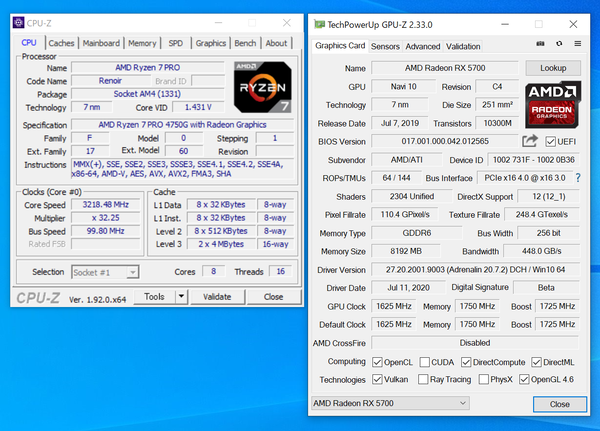This screenshot has width=600, height=431.
Task: Toggle the DirectML checkbox
Action: (536, 362)
